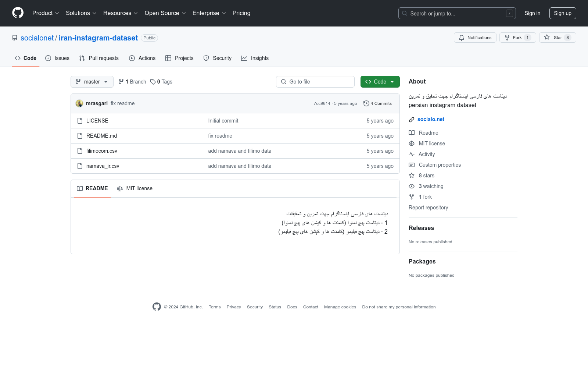Click the Sign in link
Image resolution: width=588 pixels, height=368 pixels.
coord(533,13)
